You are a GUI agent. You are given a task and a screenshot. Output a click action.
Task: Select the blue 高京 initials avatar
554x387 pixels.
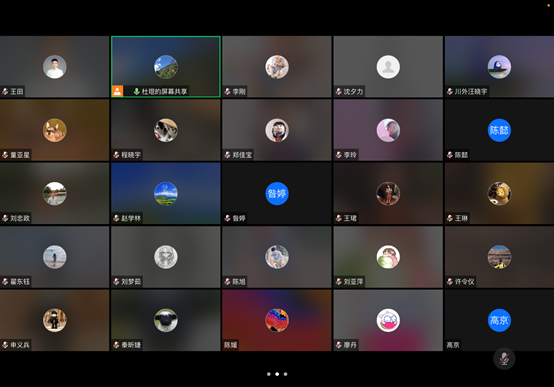pos(499,320)
